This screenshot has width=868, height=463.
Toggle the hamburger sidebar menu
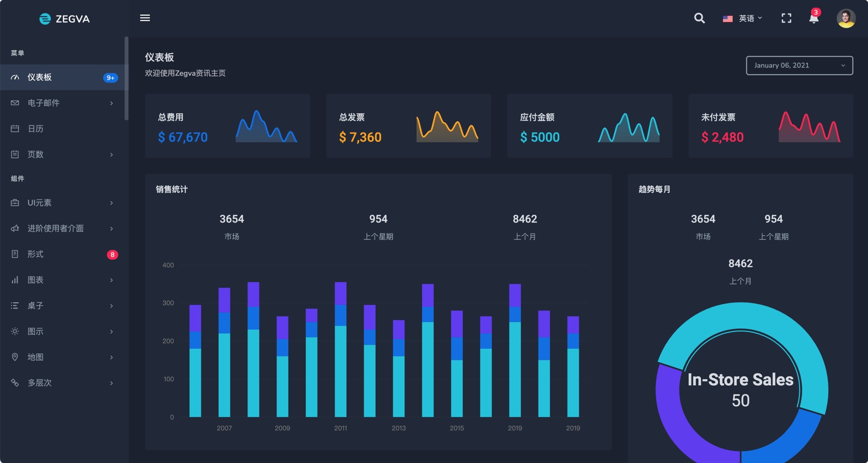(145, 18)
